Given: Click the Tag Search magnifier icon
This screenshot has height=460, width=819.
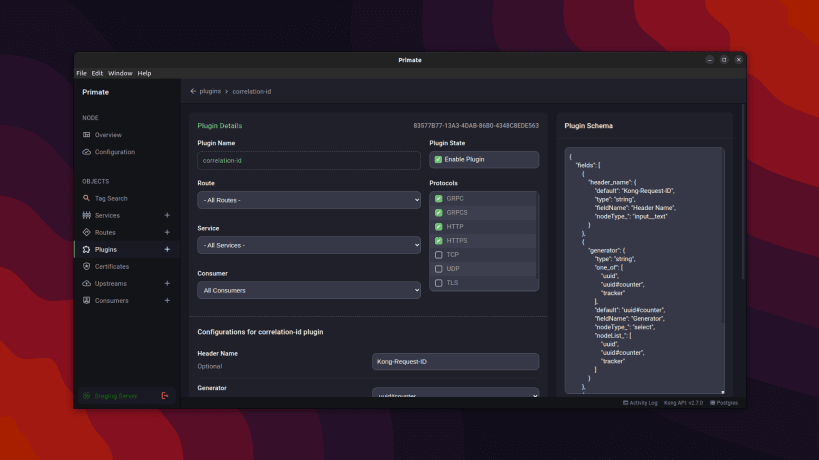Looking at the screenshot, I should pyautogui.click(x=87, y=198).
